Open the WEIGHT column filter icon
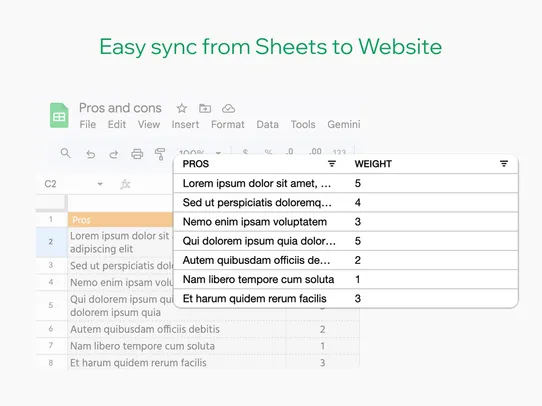Image resolution: width=542 pixels, height=406 pixels. click(x=504, y=164)
